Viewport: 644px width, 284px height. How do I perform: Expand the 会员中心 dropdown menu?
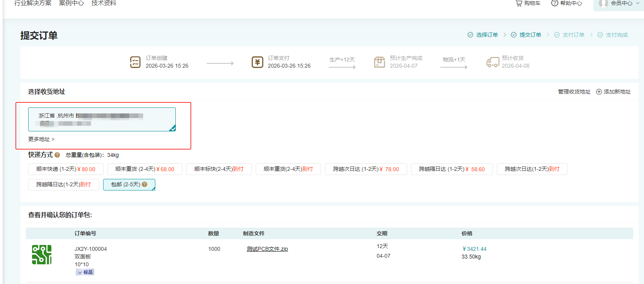637,3
